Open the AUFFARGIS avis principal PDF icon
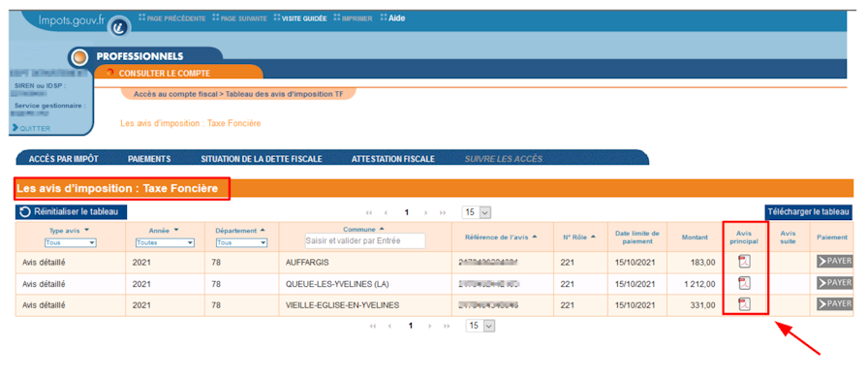 745,262
